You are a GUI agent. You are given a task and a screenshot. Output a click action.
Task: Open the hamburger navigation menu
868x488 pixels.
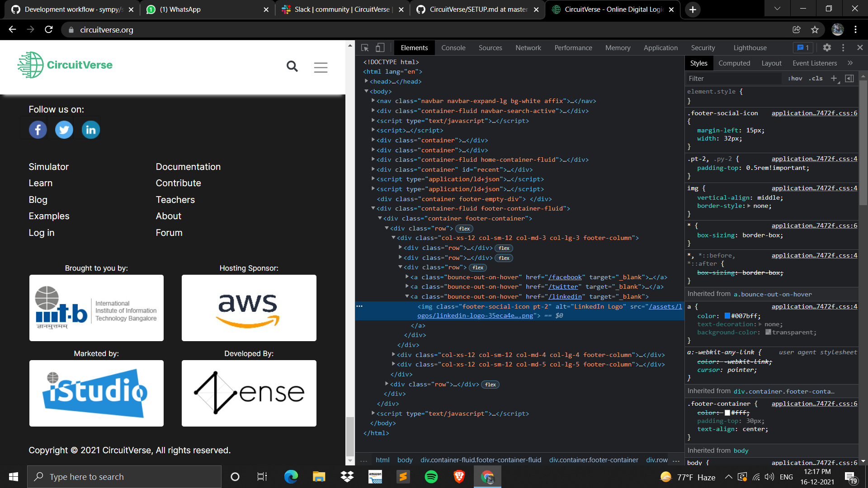tap(321, 67)
